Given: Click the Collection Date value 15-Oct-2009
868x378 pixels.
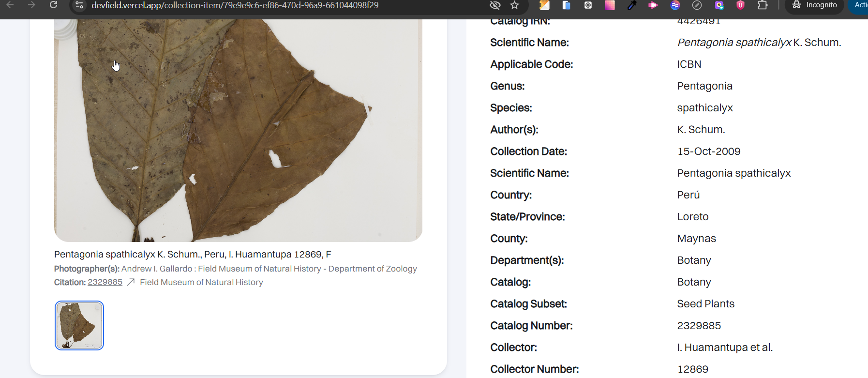Looking at the screenshot, I should coord(709,151).
